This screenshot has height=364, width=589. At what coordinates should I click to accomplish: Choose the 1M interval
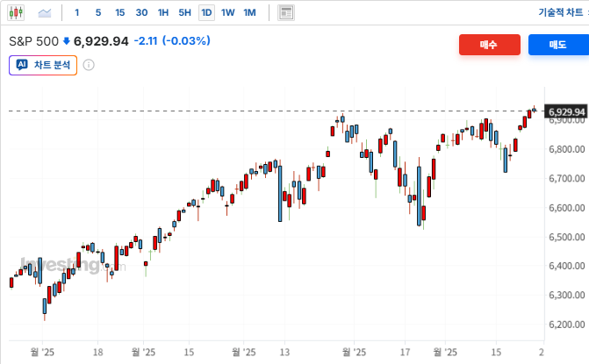pyautogui.click(x=249, y=13)
